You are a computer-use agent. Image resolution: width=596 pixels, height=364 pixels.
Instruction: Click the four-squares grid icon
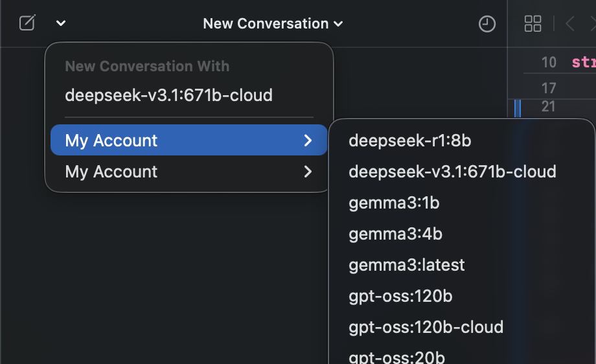[x=533, y=24]
